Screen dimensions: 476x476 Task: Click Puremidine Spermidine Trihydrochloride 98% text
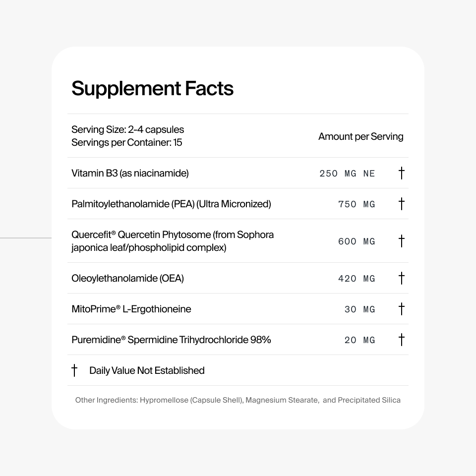[x=171, y=340]
